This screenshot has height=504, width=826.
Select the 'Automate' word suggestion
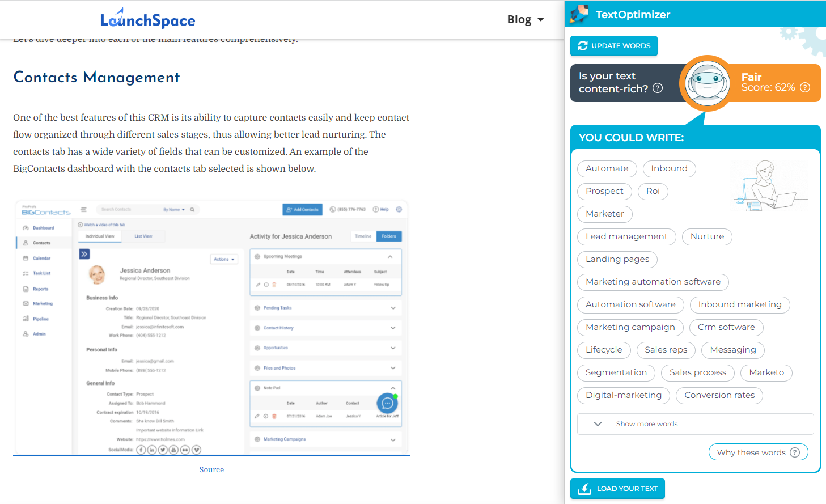pyautogui.click(x=607, y=168)
